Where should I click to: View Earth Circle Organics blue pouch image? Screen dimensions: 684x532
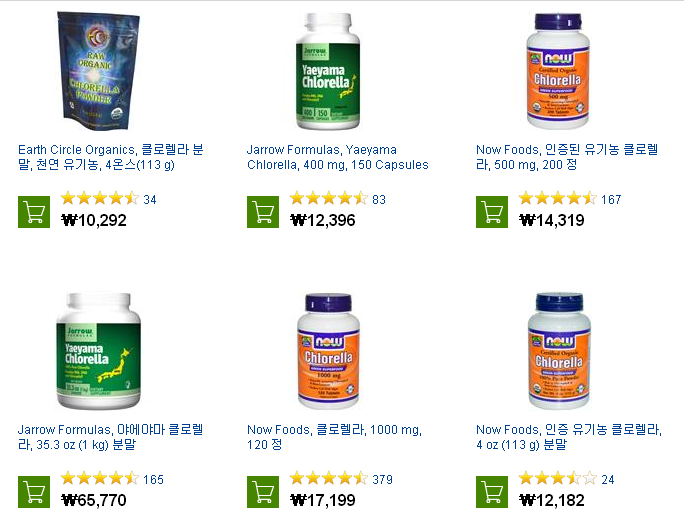pos(99,71)
